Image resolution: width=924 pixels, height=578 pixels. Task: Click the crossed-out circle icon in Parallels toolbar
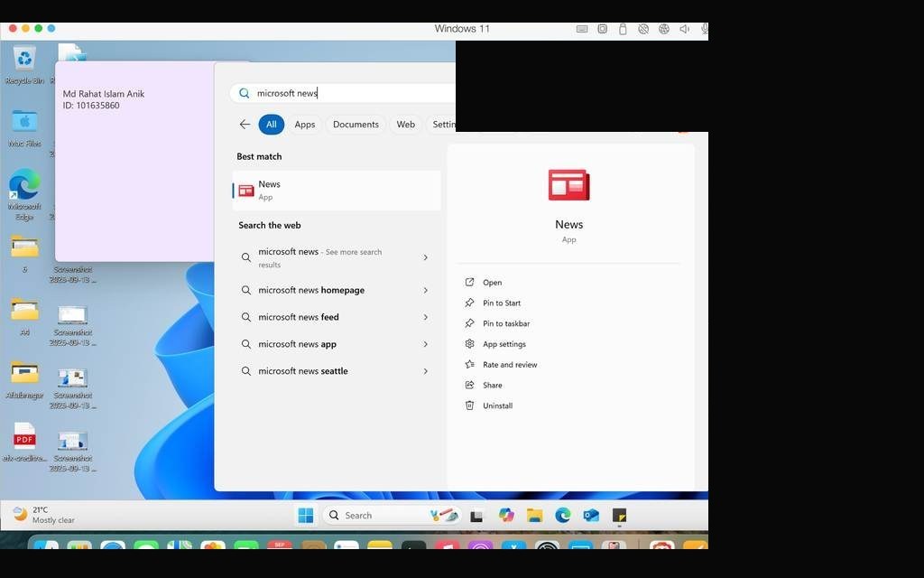pos(642,29)
